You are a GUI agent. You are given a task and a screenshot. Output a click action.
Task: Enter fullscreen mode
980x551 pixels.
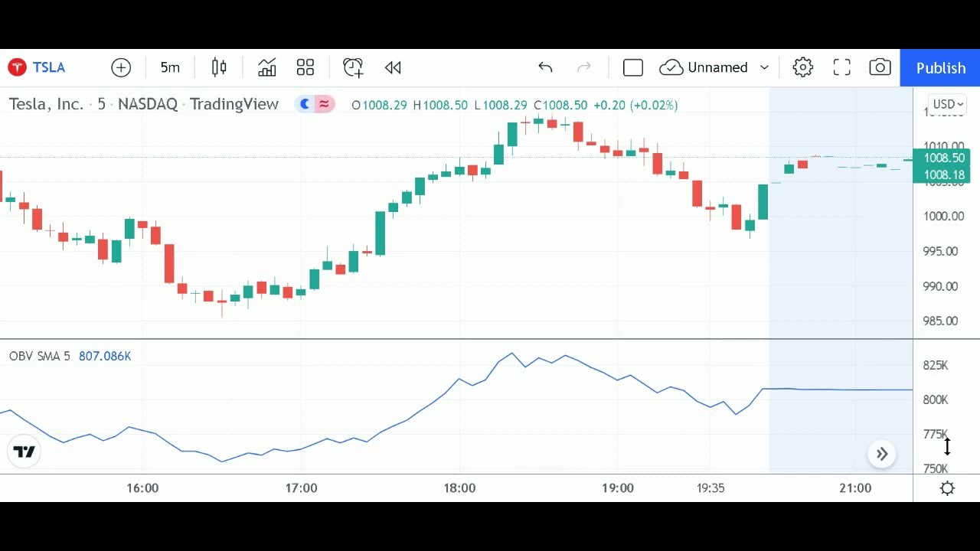841,67
